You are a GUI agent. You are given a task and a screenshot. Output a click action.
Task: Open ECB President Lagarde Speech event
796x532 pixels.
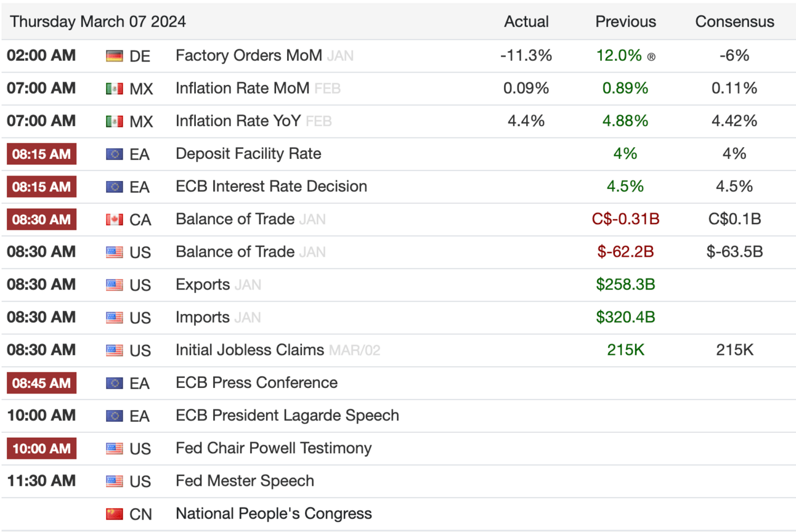tap(287, 416)
